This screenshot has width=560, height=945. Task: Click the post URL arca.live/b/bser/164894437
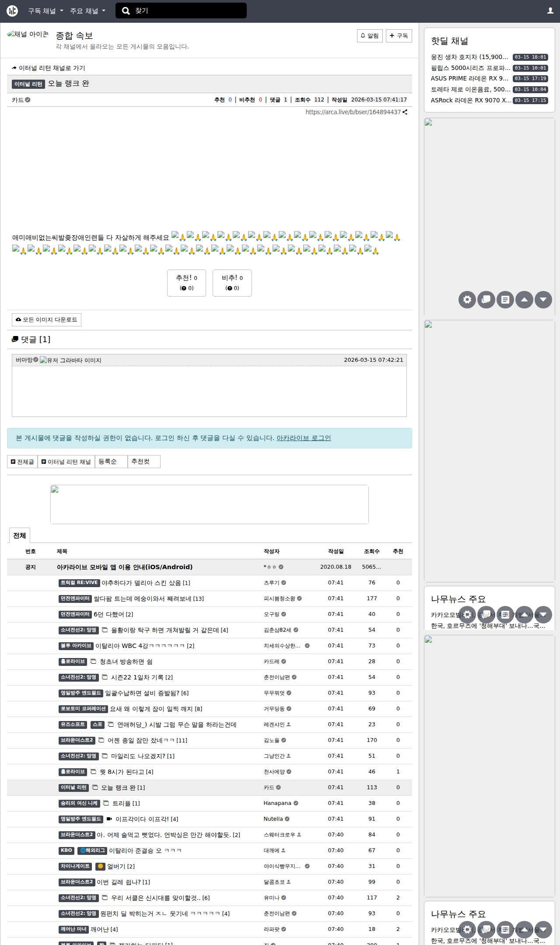pos(353,112)
